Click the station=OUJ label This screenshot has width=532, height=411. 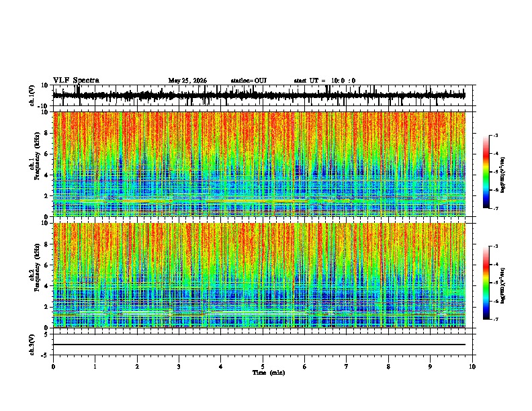249,81
